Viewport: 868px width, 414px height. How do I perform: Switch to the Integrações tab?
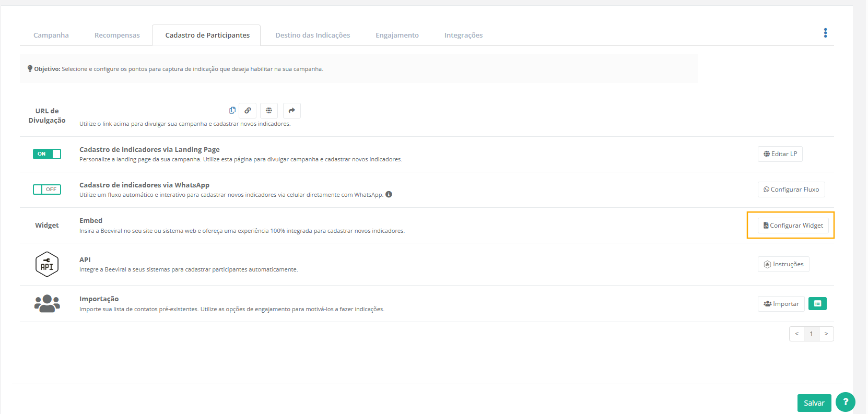click(463, 35)
